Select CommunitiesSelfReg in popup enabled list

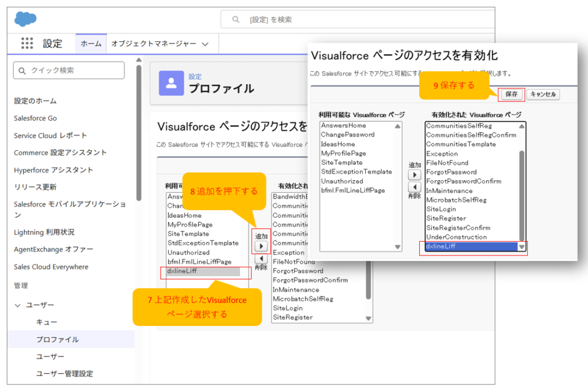[x=459, y=126]
